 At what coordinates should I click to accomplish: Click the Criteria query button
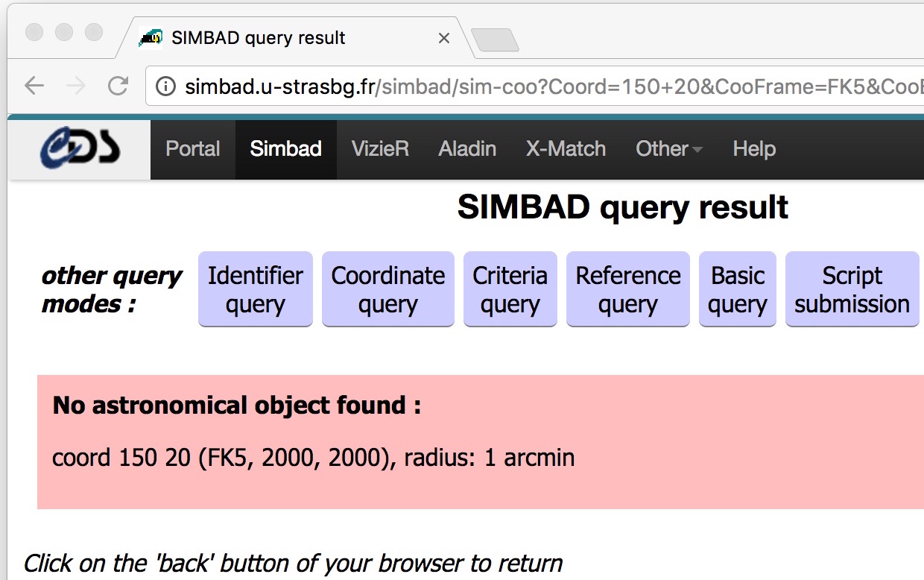point(510,289)
